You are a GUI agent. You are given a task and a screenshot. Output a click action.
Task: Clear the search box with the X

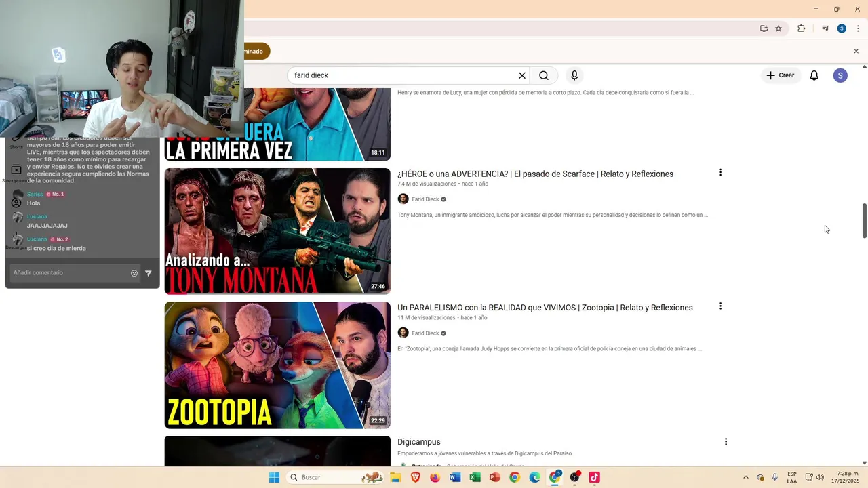click(x=522, y=75)
